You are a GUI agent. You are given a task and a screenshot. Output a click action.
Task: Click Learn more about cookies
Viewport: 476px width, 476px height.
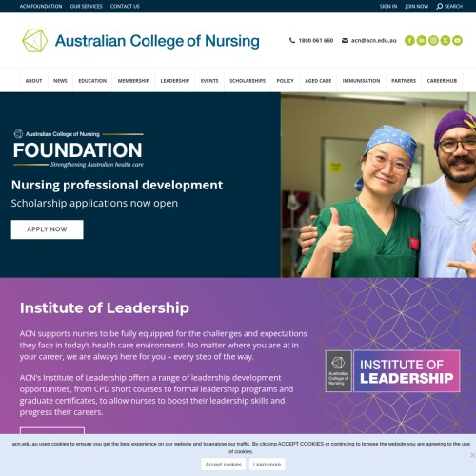[267, 465]
